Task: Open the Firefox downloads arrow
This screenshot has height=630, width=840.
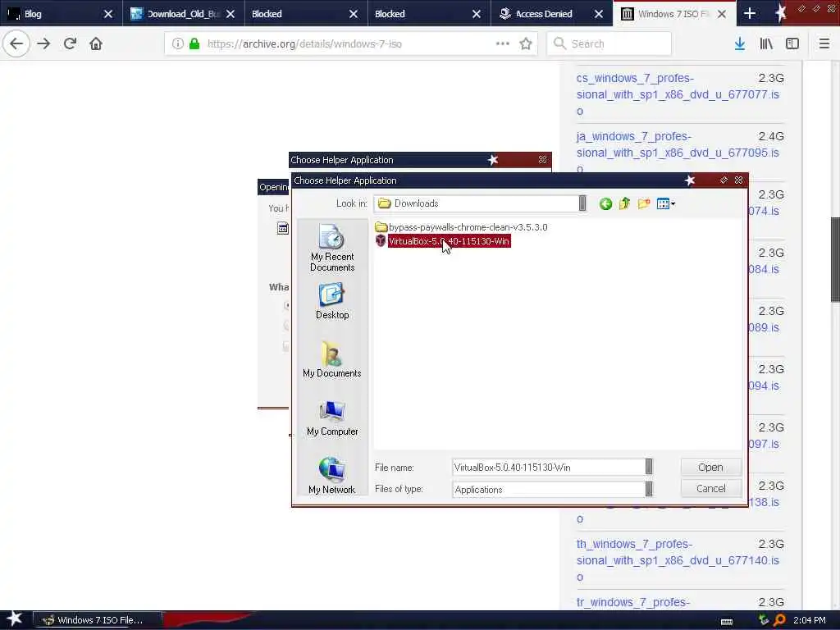Action: (740, 43)
